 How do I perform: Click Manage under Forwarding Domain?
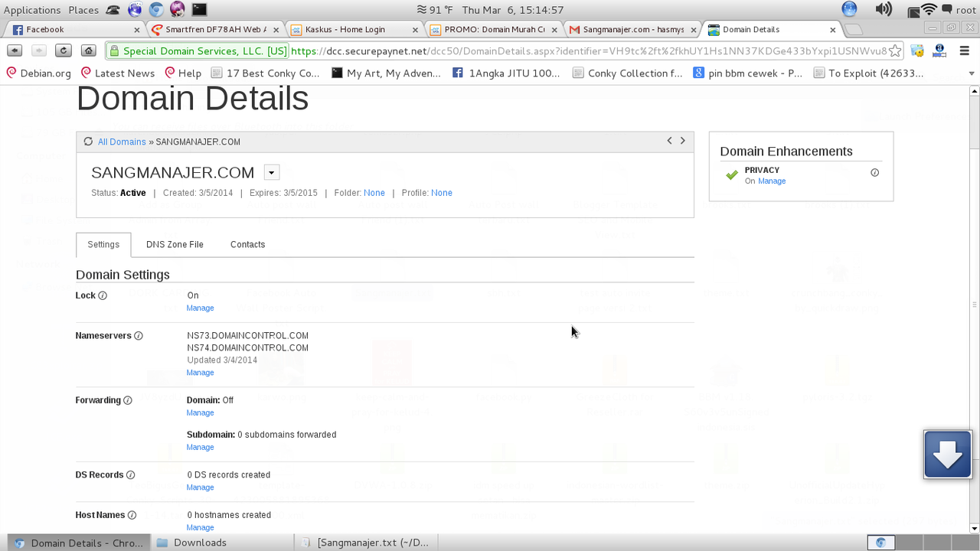pyautogui.click(x=200, y=413)
